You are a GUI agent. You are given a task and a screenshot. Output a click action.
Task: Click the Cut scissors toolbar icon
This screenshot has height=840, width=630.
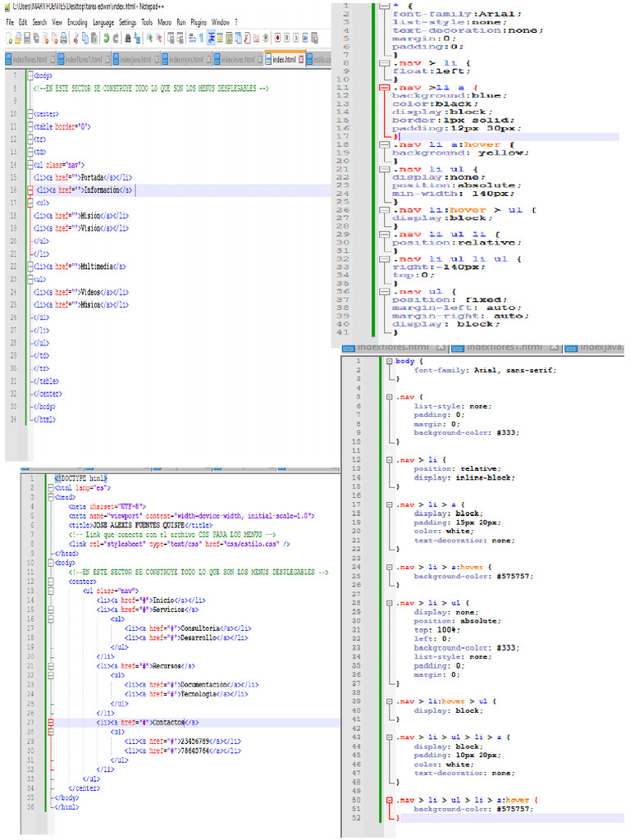(x=75, y=38)
